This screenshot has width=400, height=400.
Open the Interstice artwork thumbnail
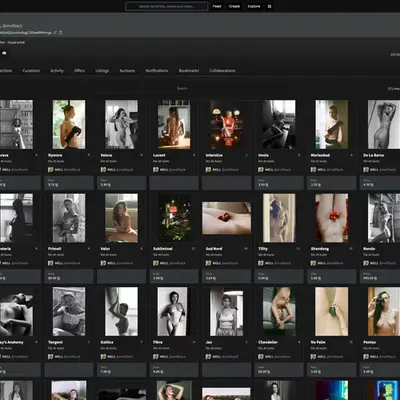(x=226, y=124)
